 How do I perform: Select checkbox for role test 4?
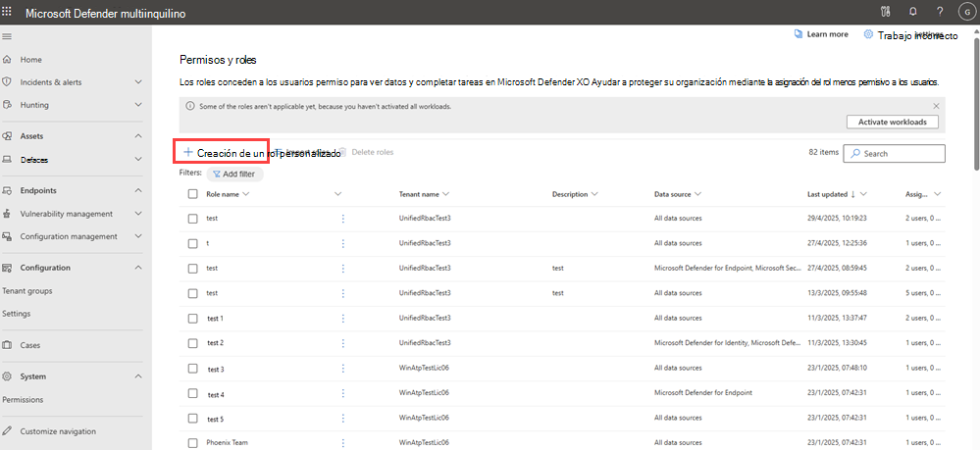(x=192, y=393)
